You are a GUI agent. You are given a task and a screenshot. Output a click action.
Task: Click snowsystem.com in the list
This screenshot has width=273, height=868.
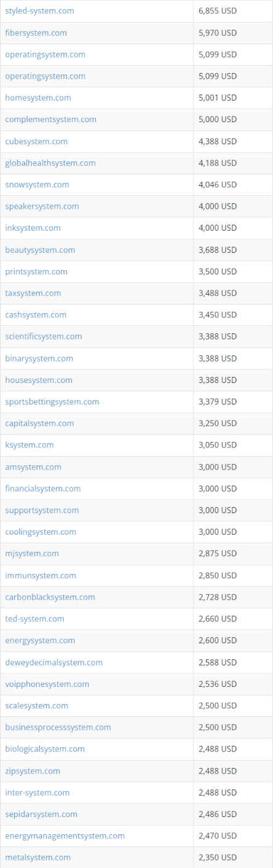pyautogui.click(x=37, y=184)
